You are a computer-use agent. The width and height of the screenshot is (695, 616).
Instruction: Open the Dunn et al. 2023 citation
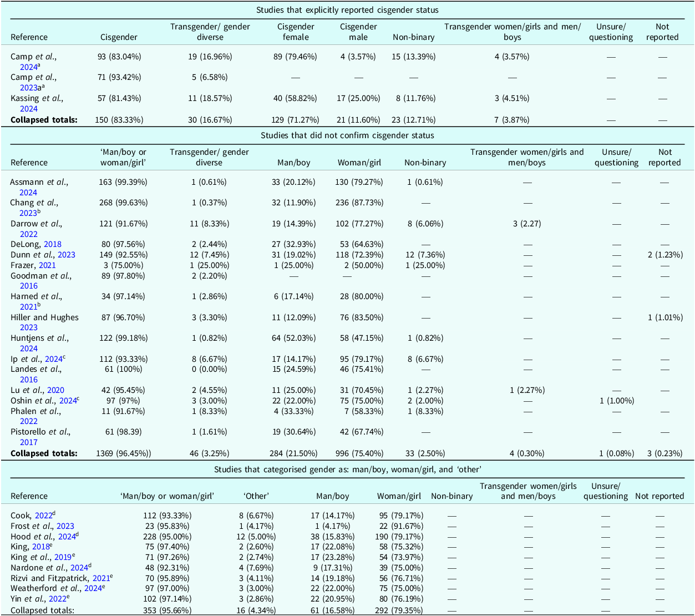click(67, 255)
